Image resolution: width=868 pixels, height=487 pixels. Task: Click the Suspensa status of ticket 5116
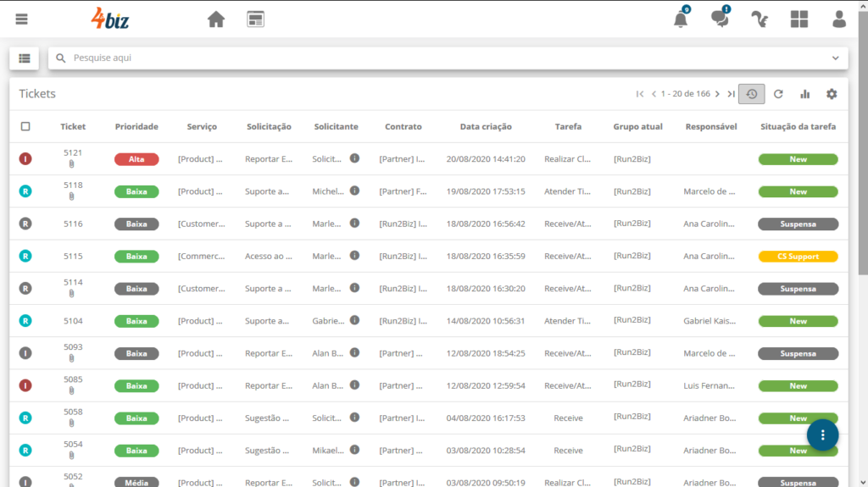[798, 224]
